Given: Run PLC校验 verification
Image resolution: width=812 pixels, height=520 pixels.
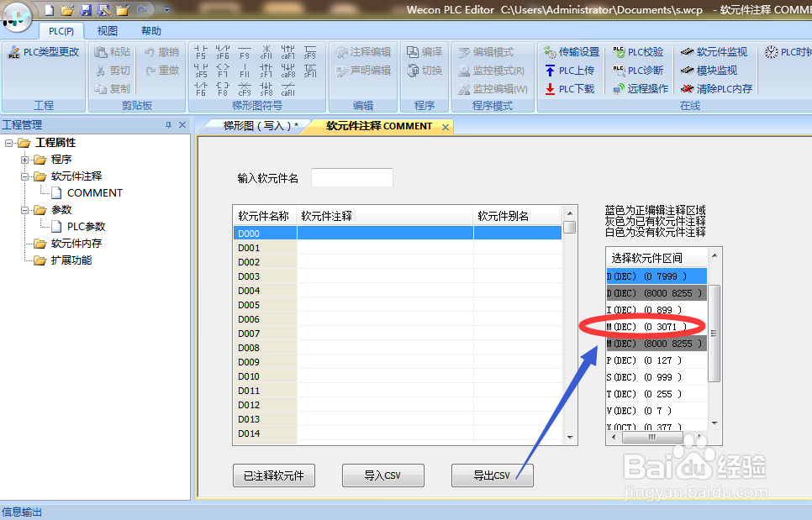Looking at the screenshot, I should 638,52.
